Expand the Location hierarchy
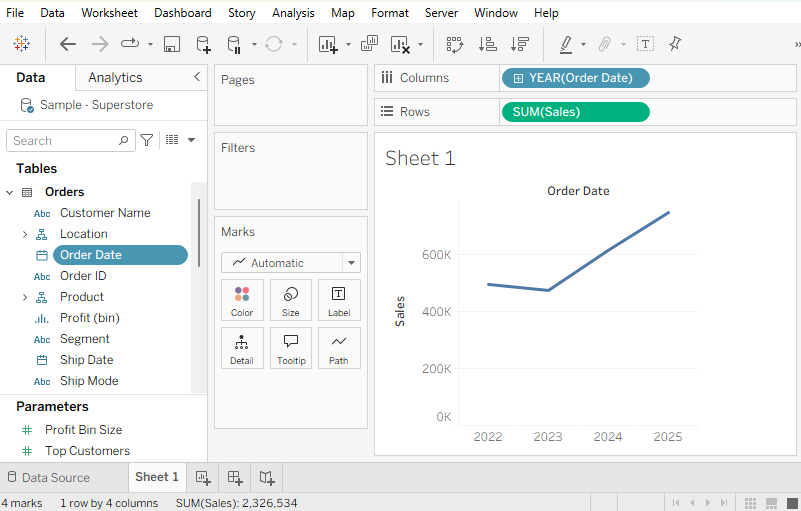The width and height of the screenshot is (801, 511). click(24, 234)
